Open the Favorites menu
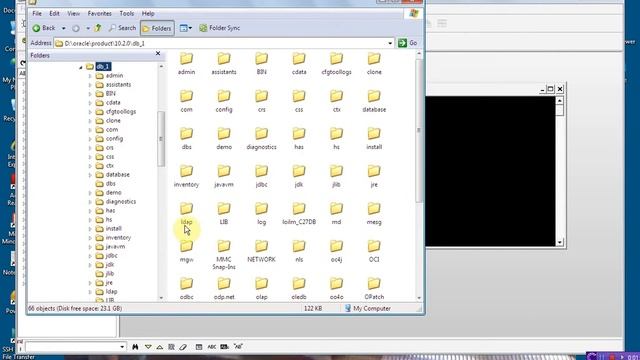This screenshot has width=640, height=360. (x=99, y=13)
